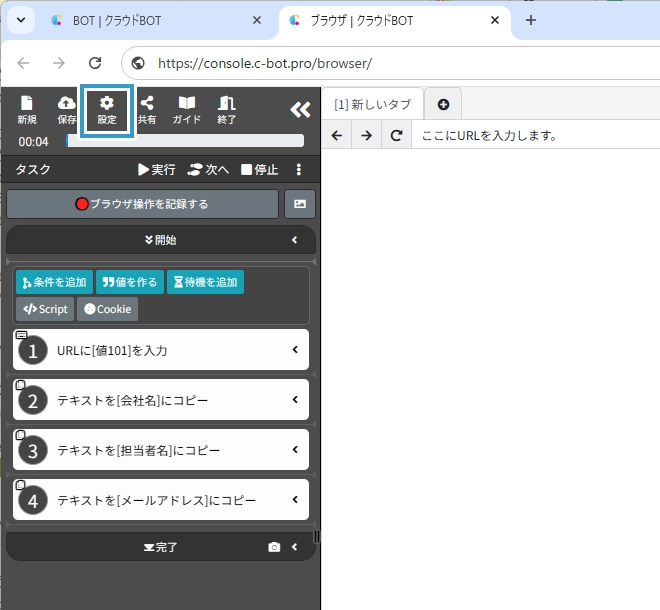Screen dimensions: 660x610
Task: Click ブラウザ操作を記録する record button
Action: 142,204
